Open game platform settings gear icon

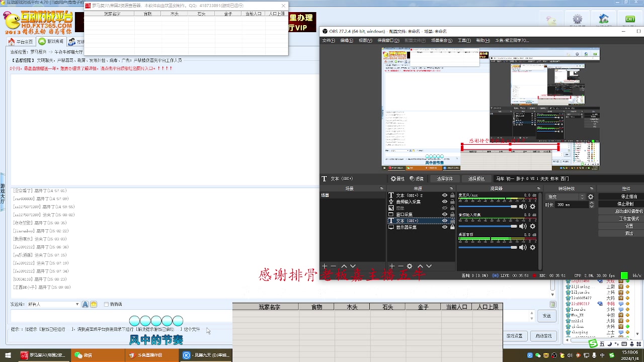[x=578, y=20]
